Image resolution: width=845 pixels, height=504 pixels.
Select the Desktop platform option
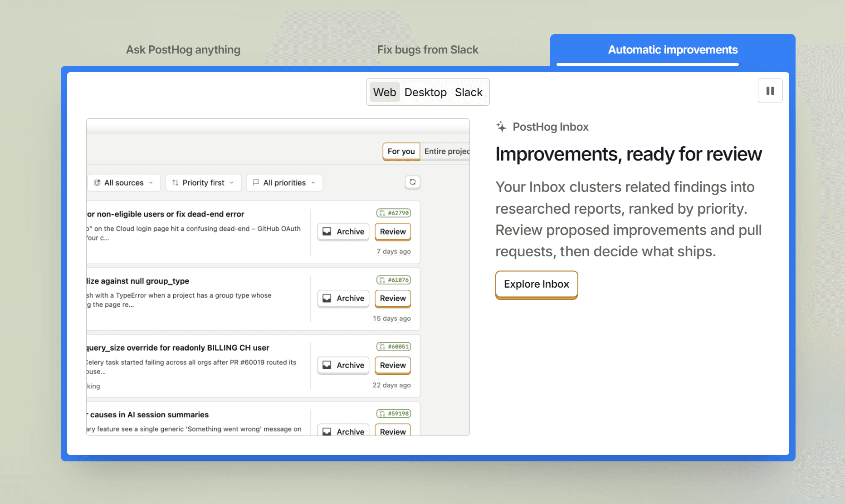click(x=425, y=92)
